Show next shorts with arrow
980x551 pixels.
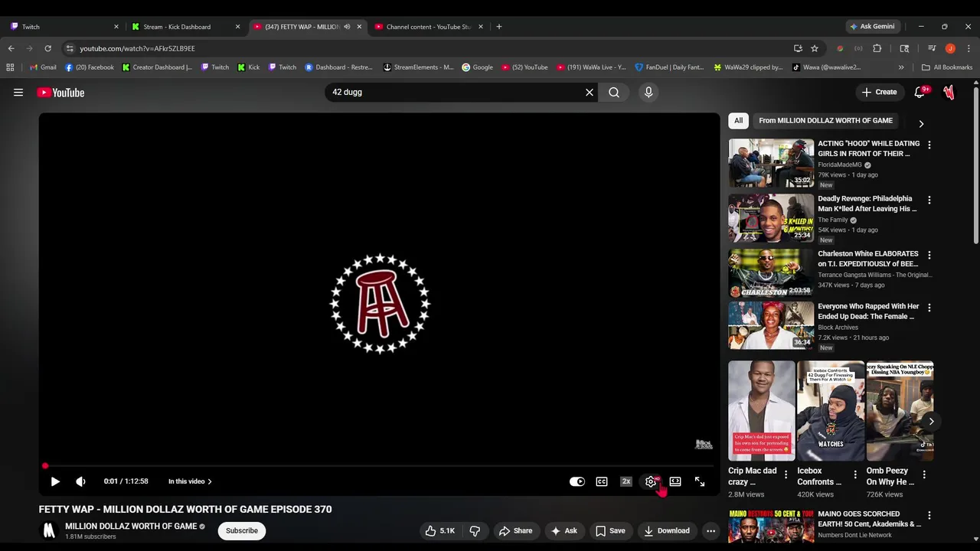[x=931, y=421]
